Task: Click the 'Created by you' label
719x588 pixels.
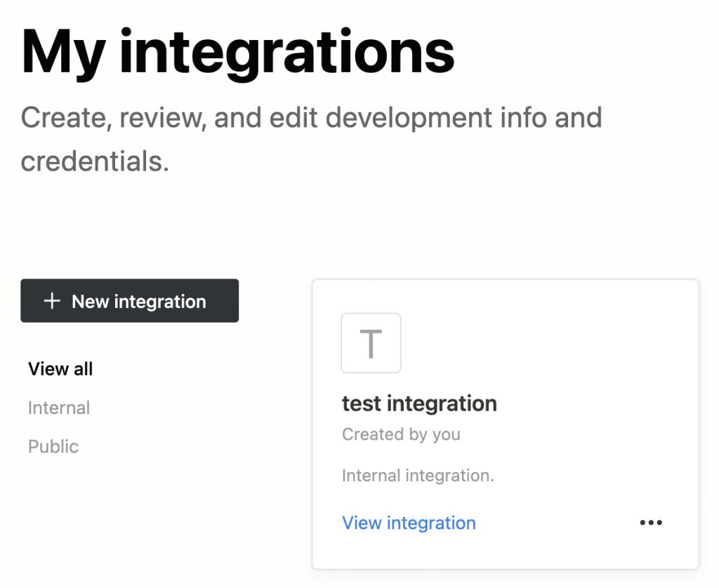Action: 401,434
